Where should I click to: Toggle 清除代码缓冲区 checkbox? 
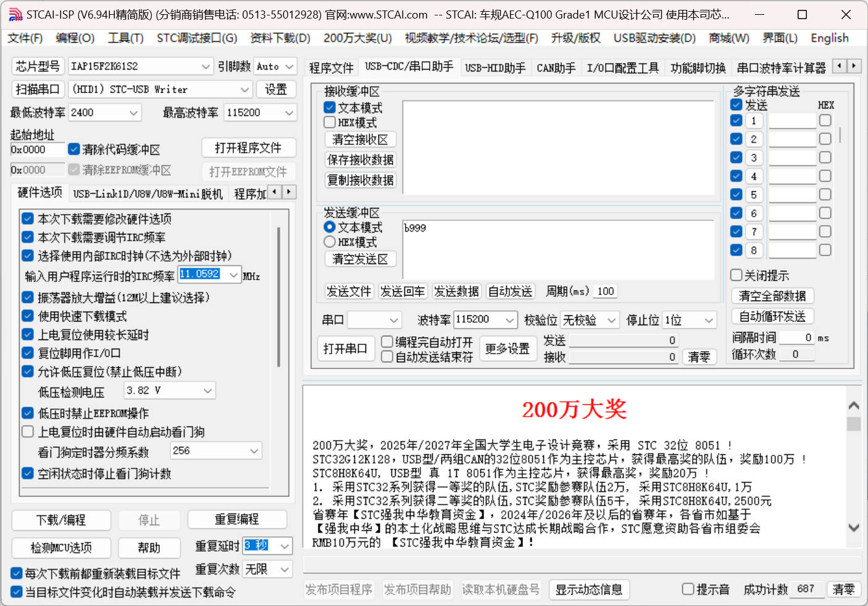74,149
